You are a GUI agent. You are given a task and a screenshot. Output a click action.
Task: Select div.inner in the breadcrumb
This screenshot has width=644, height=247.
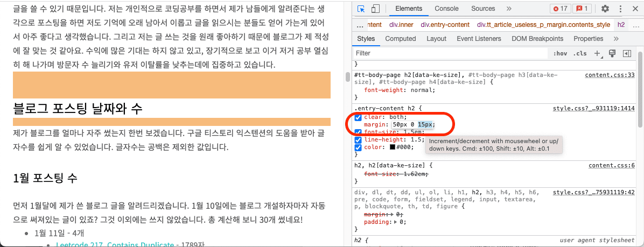(402, 25)
